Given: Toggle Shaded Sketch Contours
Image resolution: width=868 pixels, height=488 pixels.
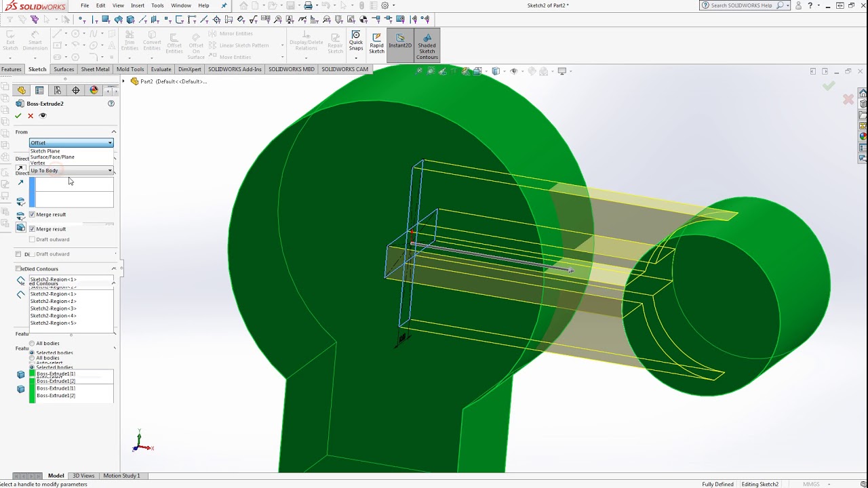Looking at the screenshot, I should [x=427, y=45].
